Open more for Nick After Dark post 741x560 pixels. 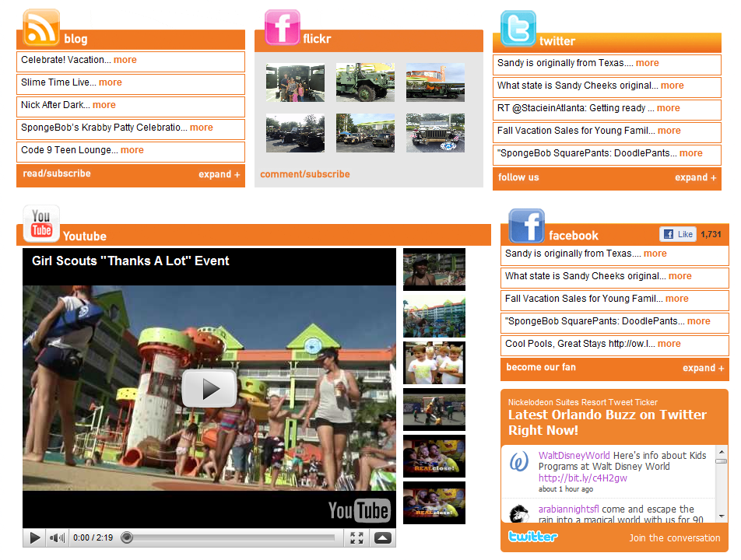click(x=104, y=105)
